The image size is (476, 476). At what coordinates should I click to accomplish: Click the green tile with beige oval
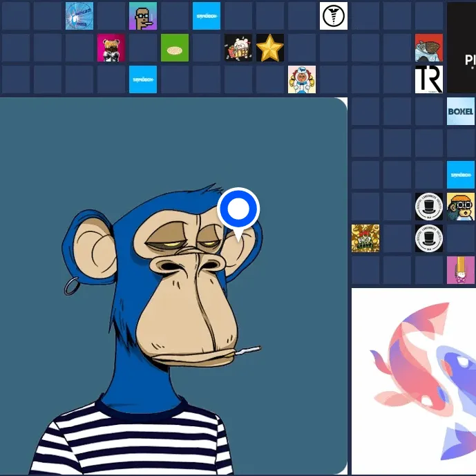click(x=175, y=48)
